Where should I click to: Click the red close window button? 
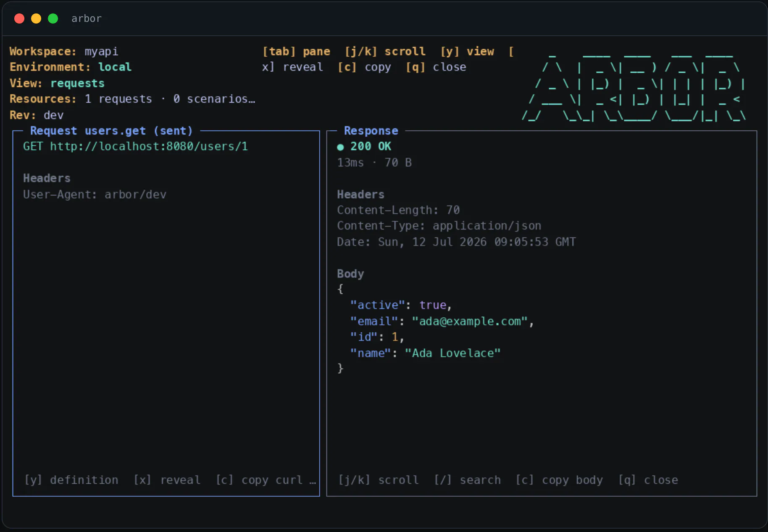[x=19, y=18]
